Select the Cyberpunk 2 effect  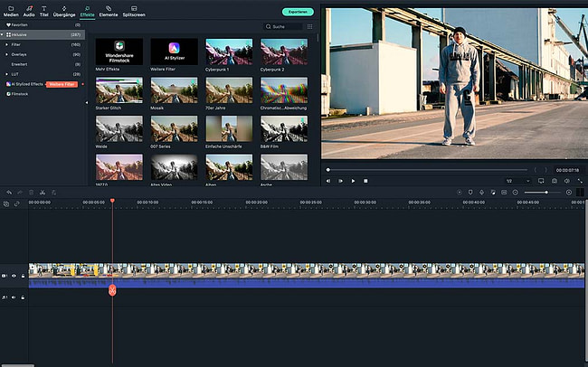284,52
